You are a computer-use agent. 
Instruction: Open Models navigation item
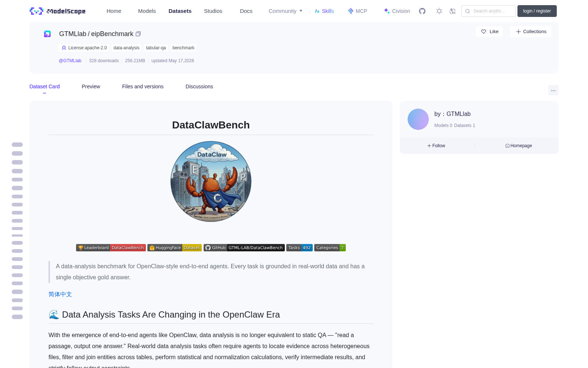(x=147, y=11)
